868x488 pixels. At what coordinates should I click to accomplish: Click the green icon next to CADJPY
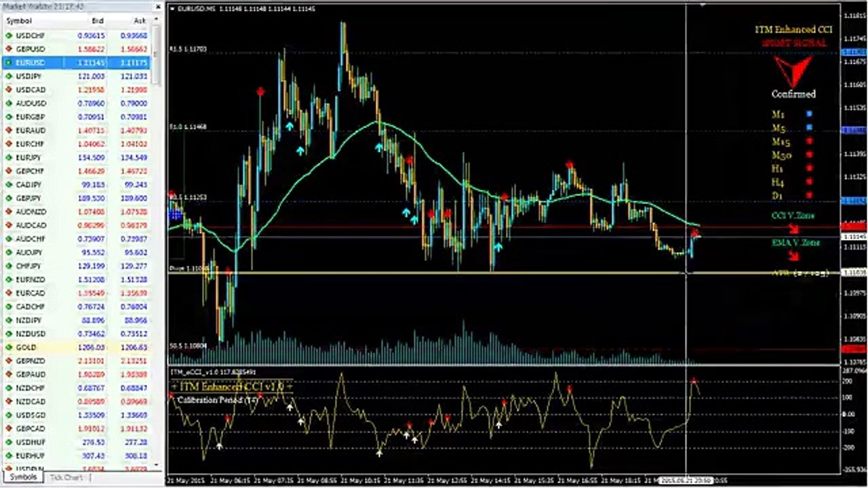click(9, 185)
